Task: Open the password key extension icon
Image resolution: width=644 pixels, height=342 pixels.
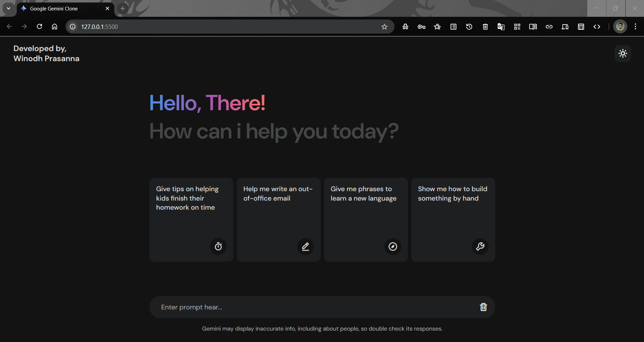Action: [x=421, y=27]
